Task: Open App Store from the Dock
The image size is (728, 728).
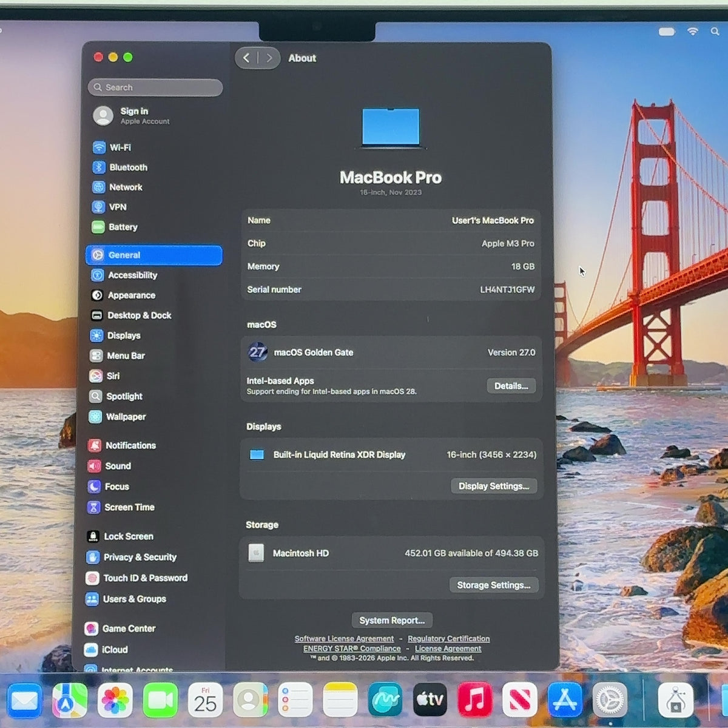Action: [x=565, y=701]
